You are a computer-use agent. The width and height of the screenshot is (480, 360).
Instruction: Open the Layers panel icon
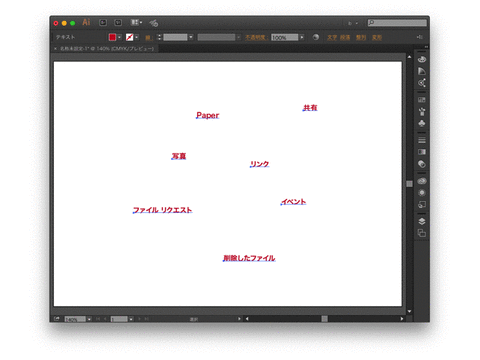pyautogui.click(x=422, y=221)
